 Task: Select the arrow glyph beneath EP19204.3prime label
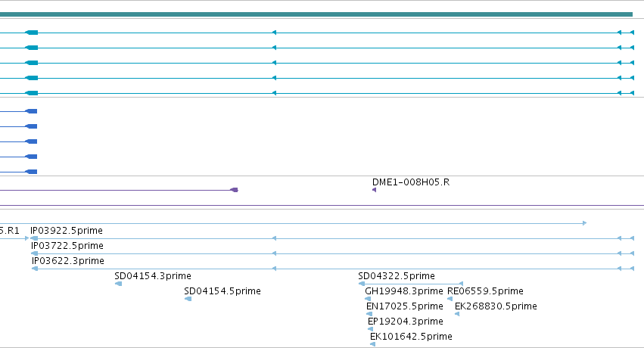pyautogui.click(x=371, y=329)
